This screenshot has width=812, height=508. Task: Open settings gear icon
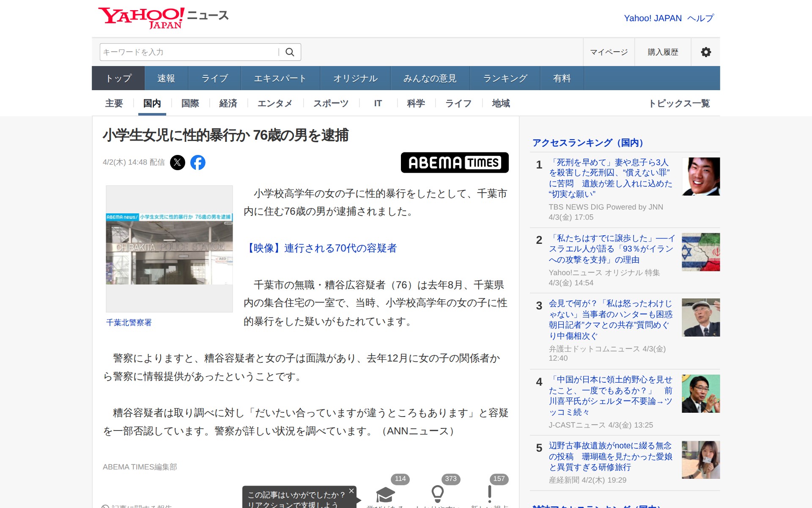[705, 52]
